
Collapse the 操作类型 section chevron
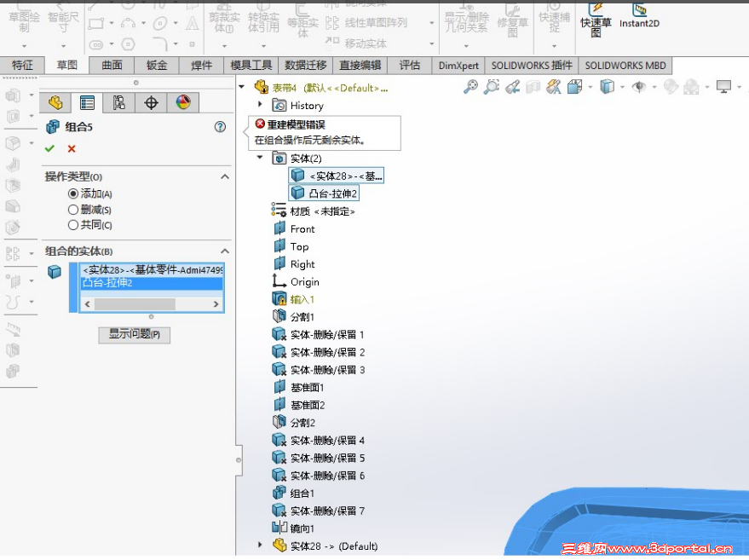click(x=225, y=176)
